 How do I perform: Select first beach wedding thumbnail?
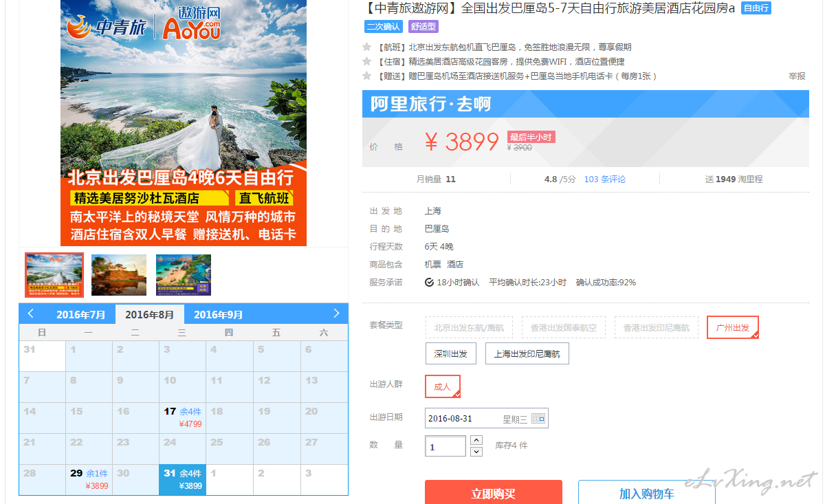point(54,275)
